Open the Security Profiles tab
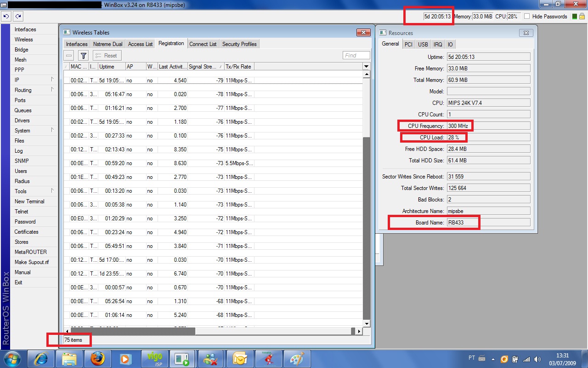This screenshot has height=368, width=588. coord(239,44)
